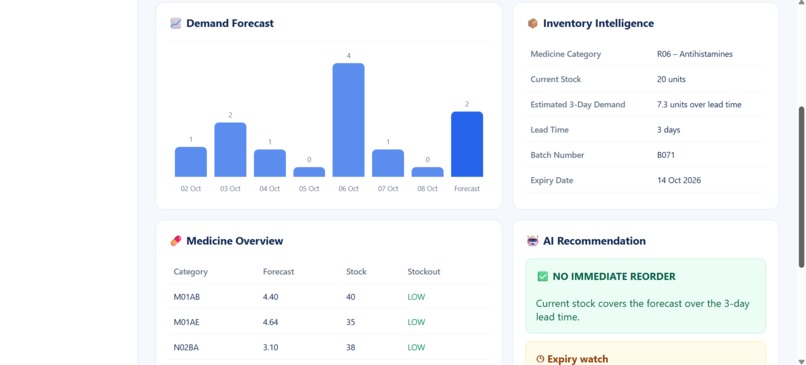The width and height of the screenshot is (806, 365).
Task: Click the stock value 40
Action: pos(351,297)
